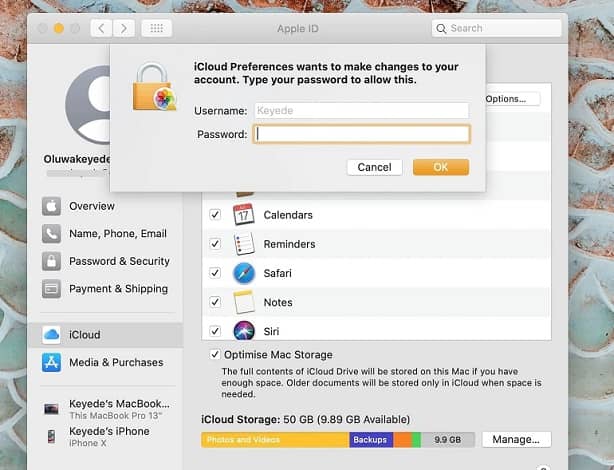614x470 pixels.
Task: Click the iCloud cloud icon
Action: [x=51, y=335]
